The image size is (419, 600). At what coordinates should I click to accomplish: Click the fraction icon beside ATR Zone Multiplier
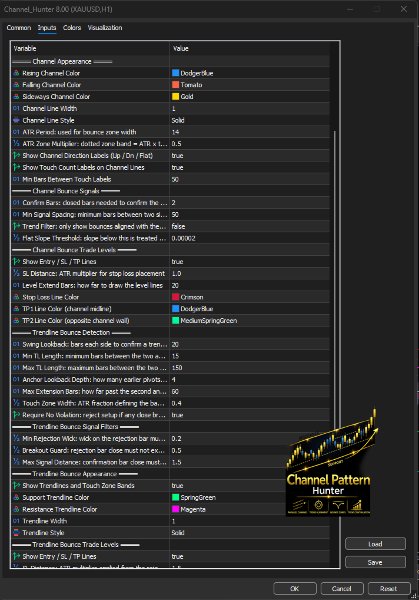(x=16, y=143)
